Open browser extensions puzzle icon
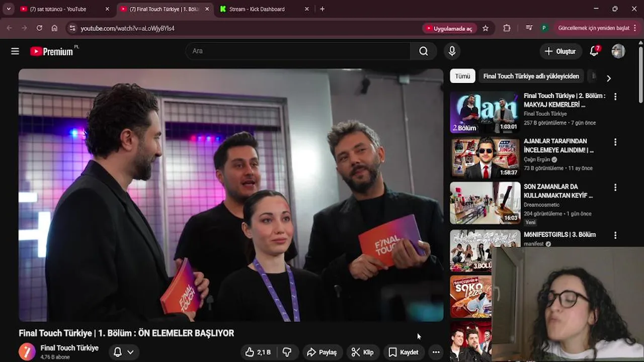The height and width of the screenshot is (362, 644). click(507, 28)
